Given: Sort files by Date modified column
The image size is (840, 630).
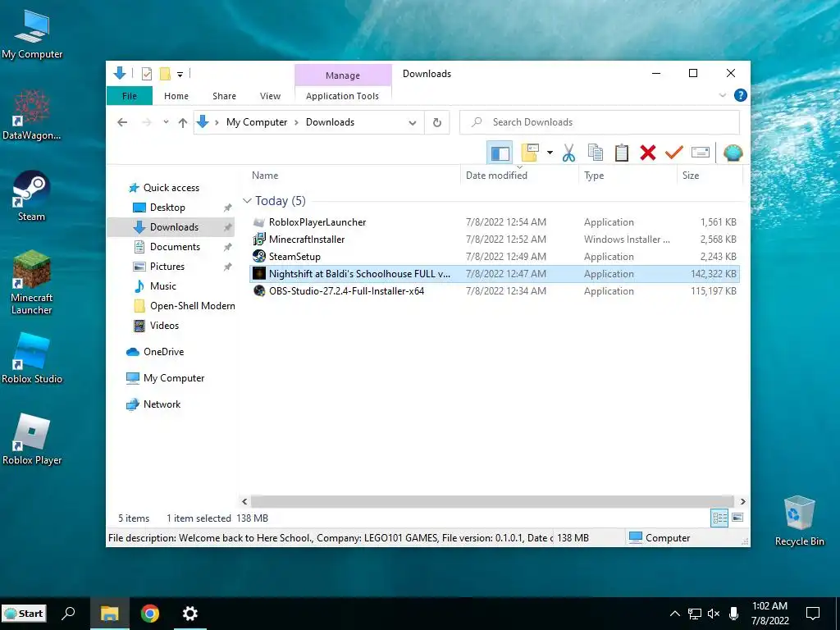Looking at the screenshot, I should click(519, 176).
